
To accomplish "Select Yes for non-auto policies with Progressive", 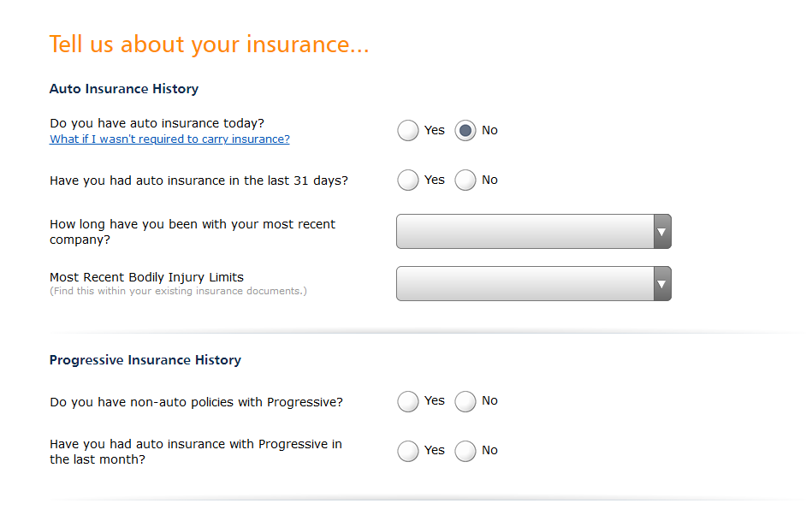I will tap(408, 401).
